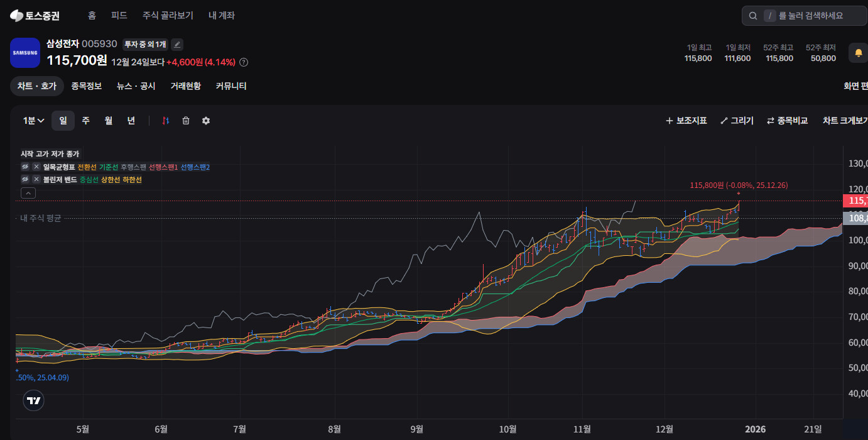Screen dimensions: 868x440
Task: Open the 1분 minute interval dropdown
Action: 33,121
